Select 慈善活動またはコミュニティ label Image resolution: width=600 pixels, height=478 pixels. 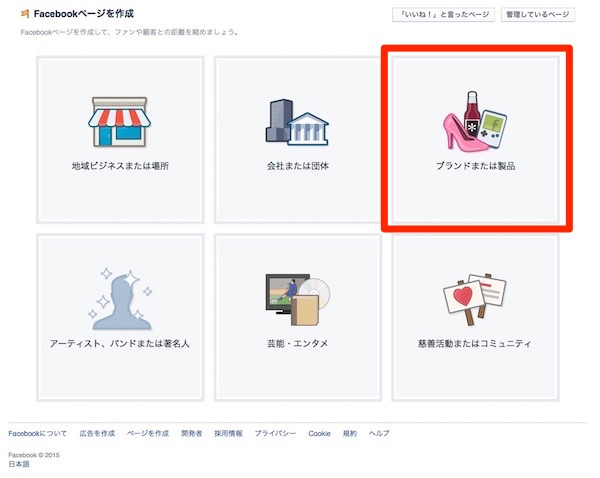pos(474,343)
